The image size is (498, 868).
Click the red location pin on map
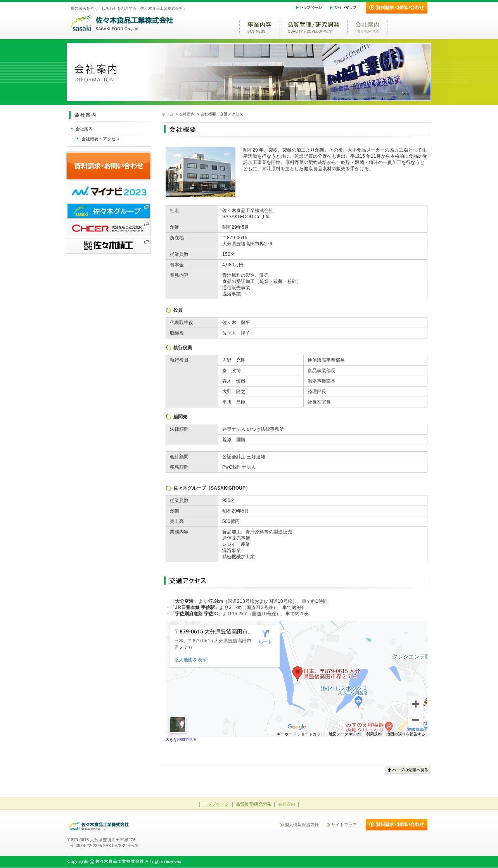[297, 673]
